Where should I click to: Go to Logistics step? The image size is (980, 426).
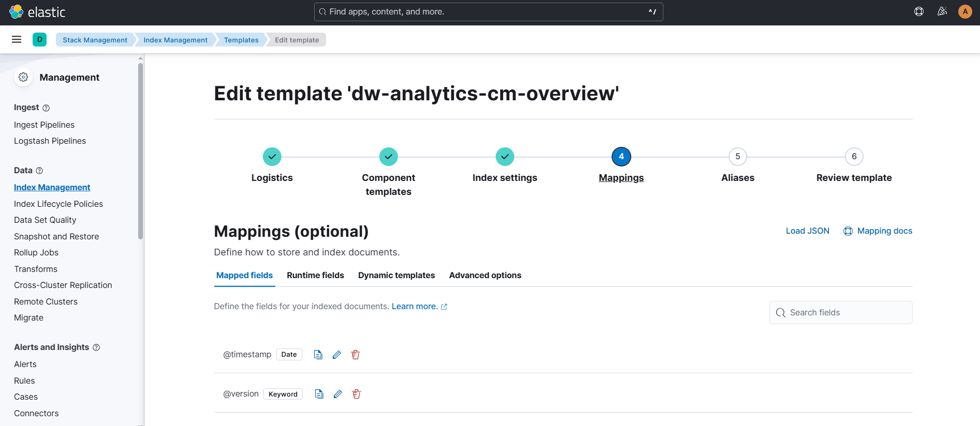point(272,165)
